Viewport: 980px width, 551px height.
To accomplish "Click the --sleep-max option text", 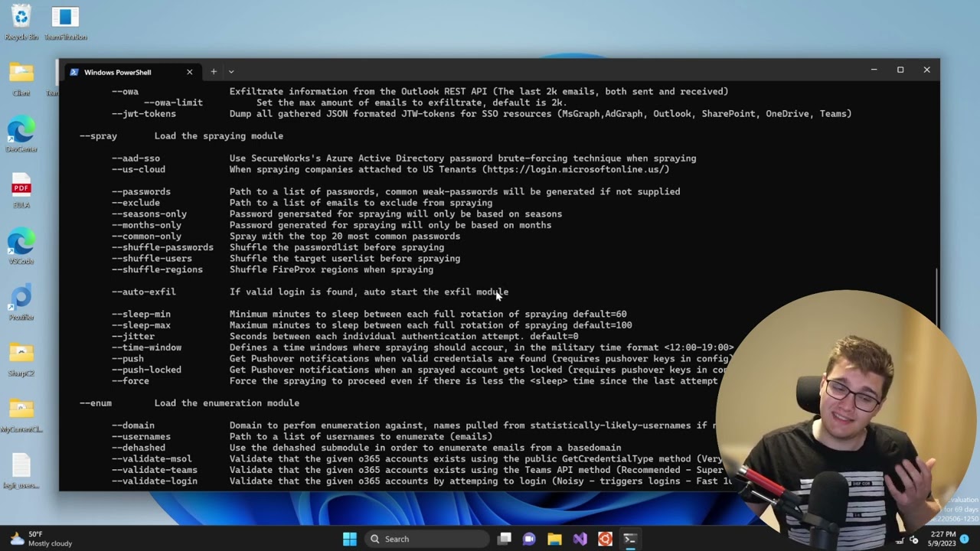I will (x=141, y=326).
